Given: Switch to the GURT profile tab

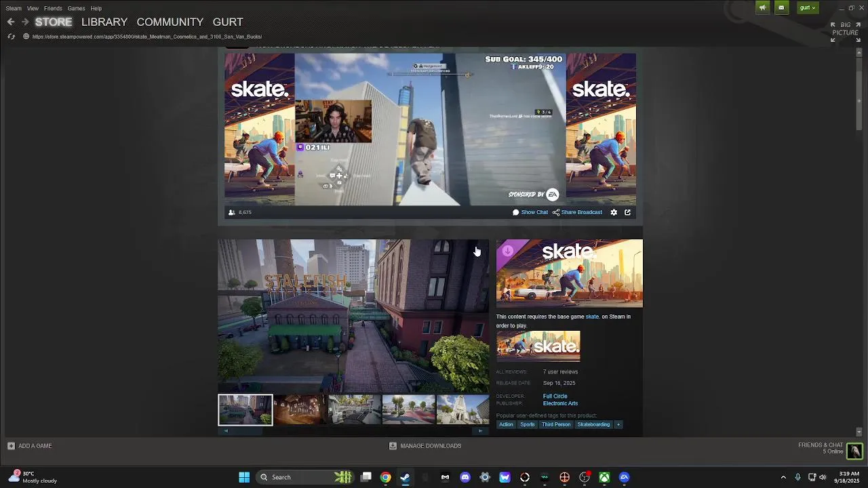Looking at the screenshot, I should click(228, 22).
